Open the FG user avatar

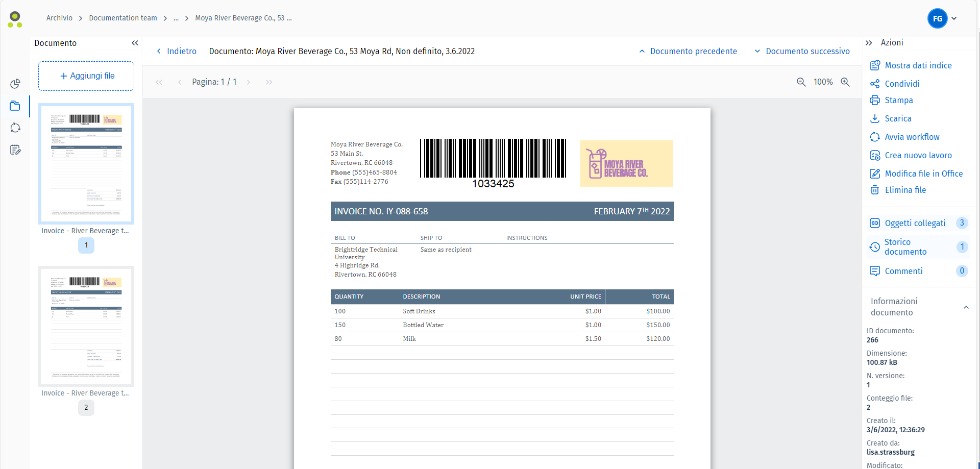[x=938, y=18]
